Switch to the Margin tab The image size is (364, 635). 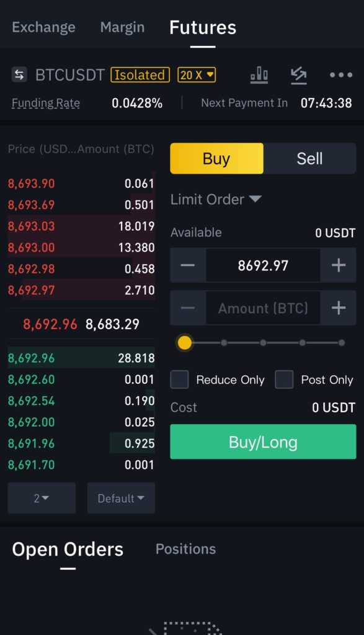(122, 27)
